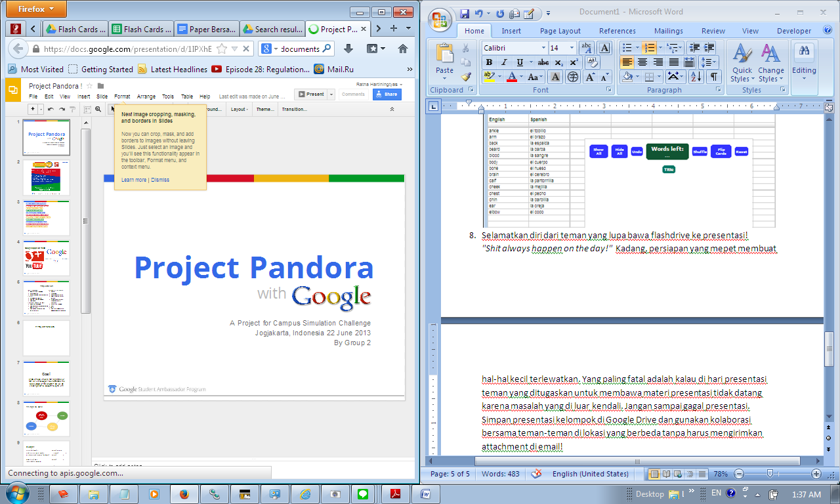The width and height of the screenshot is (840, 504).
Task: Click the zoom slider handle in Word status bar
Action: (769, 474)
